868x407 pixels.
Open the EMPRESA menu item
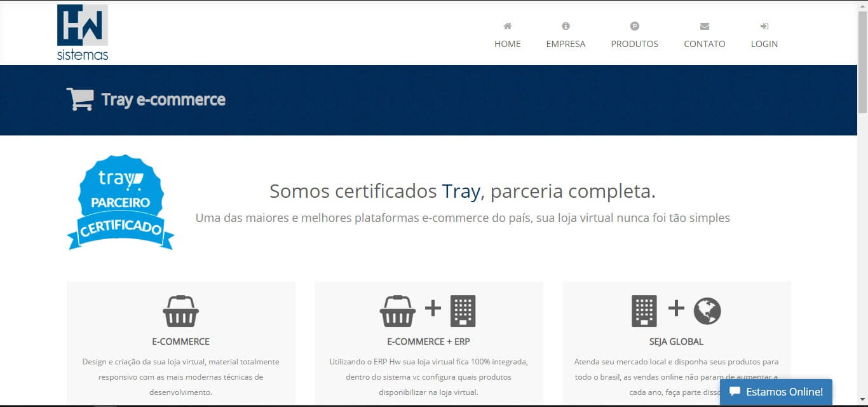click(566, 44)
